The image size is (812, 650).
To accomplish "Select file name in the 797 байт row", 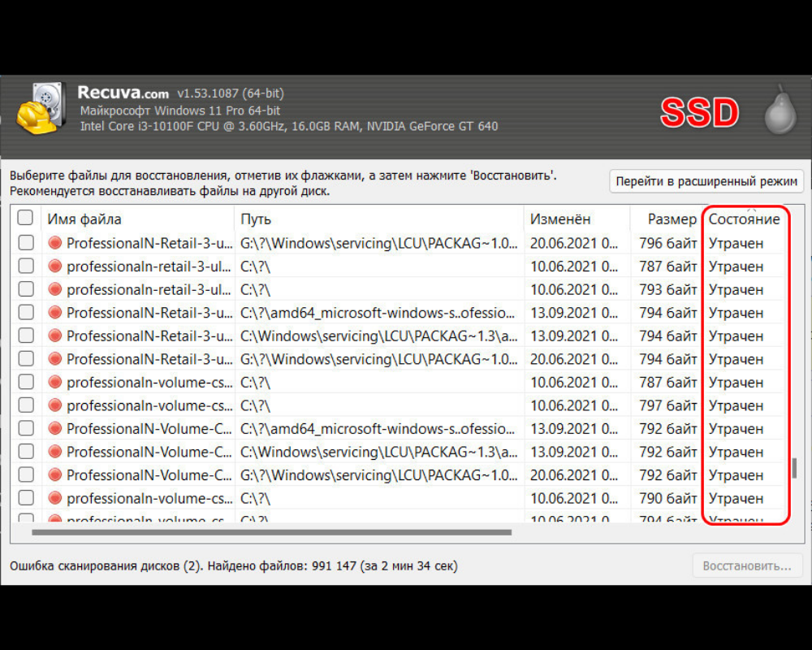I will 149,406.
